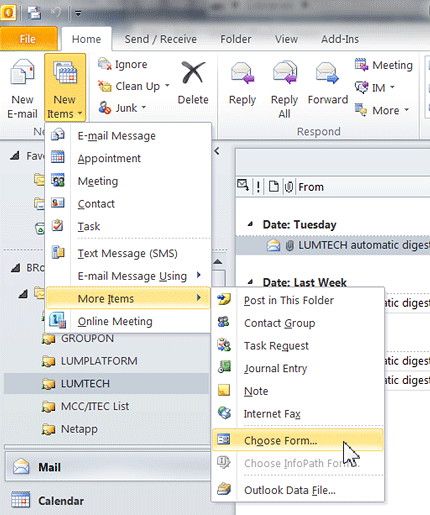Collapse the Date: Last Week group

tap(251, 282)
